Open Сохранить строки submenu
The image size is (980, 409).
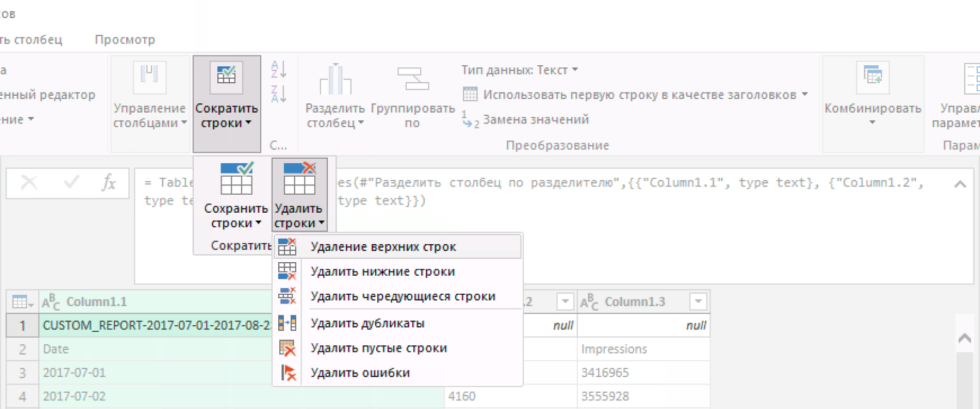click(236, 195)
